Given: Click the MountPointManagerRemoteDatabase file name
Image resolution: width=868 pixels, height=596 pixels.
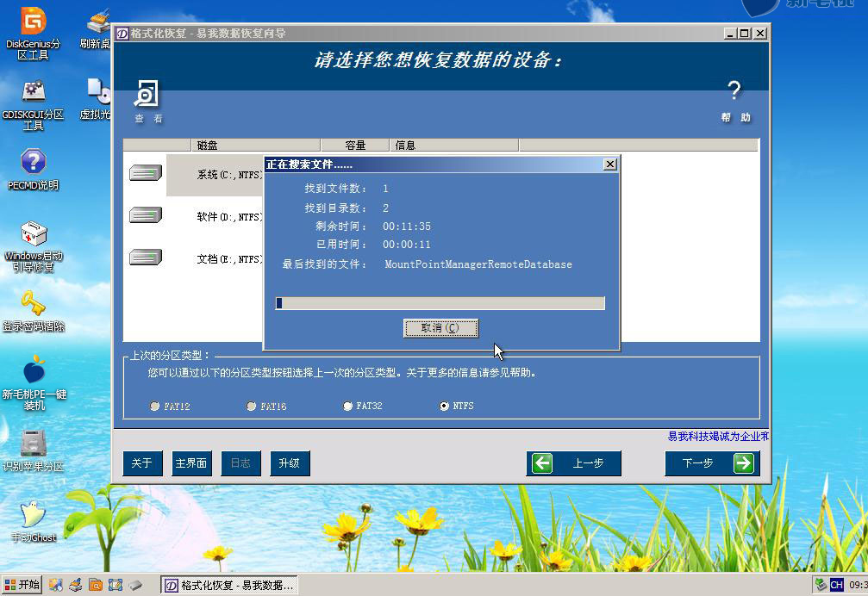Looking at the screenshot, I should pos(478,264).
